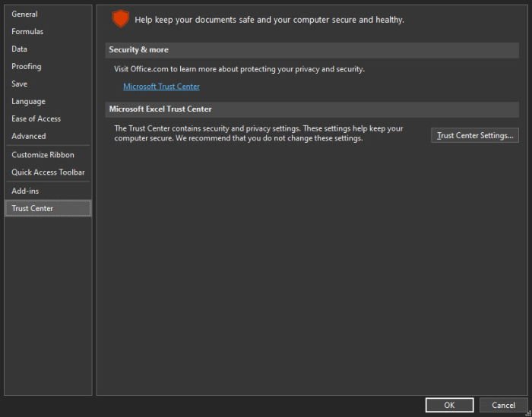This screenshot has width=532, height=417.
Task: Open Ease of Access settings
Action: pyautogui.click(x=36, y=119)
